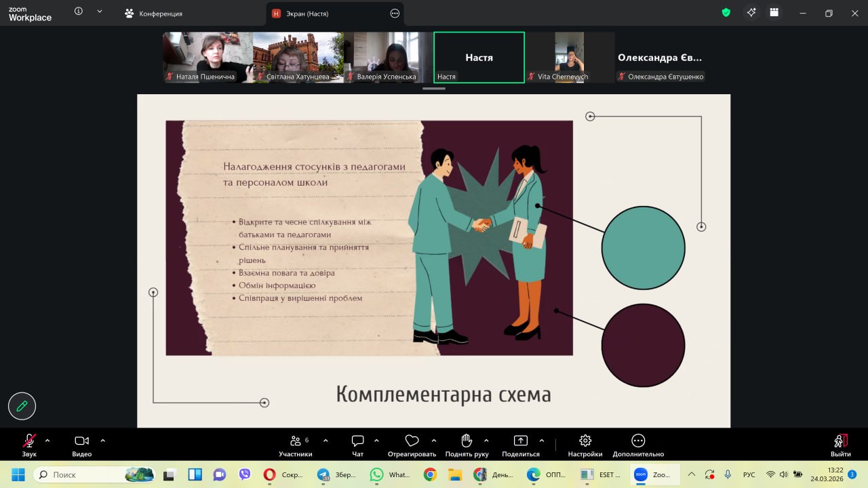Open the Участники list
This screenshot has width=868, height=488.
(296, 445)
